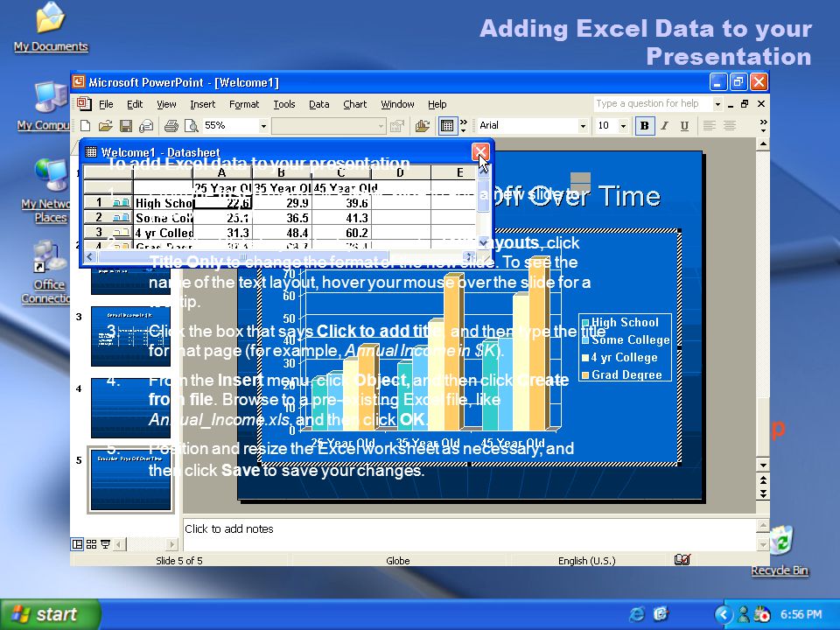Open the 55% zoom dropdown
Image resolution: width=840 pixels, height=630 pixels.
coord(263,126)
